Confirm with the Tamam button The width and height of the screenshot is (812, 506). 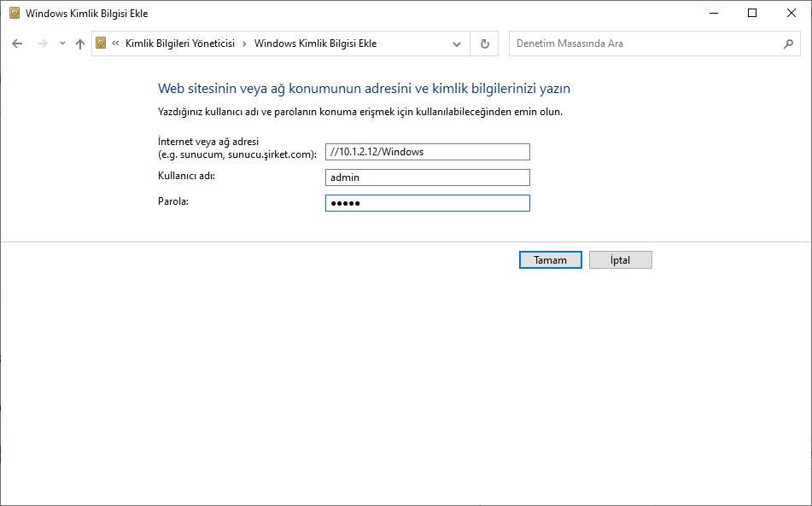[x=551, y=260]
